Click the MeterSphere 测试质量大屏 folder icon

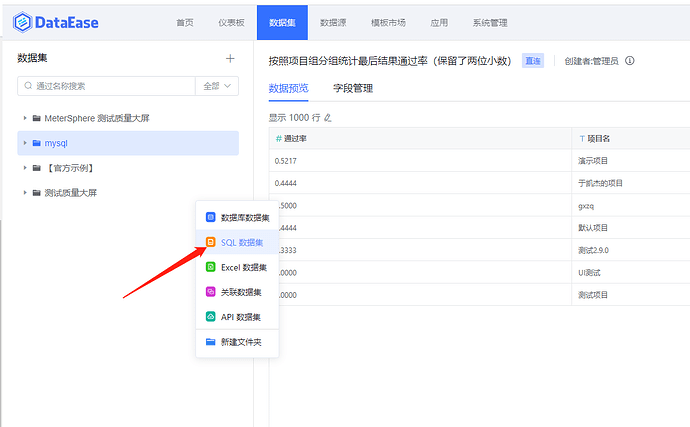(x=37, y=118)
